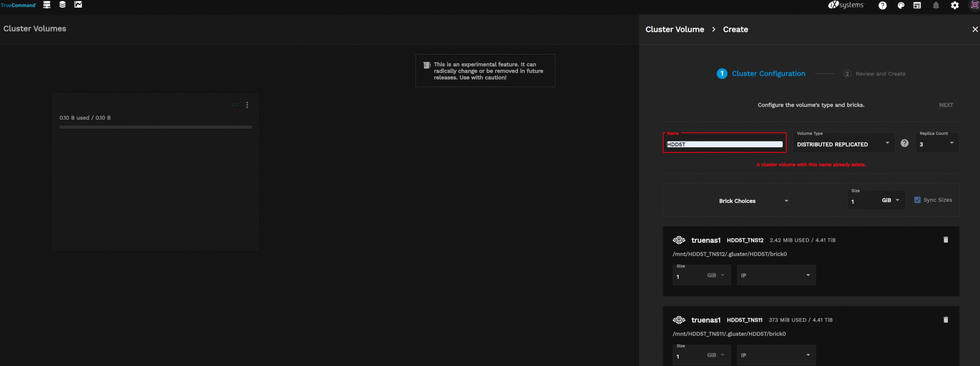
Task: Open the reports chart icon
Action: coord(78,5)
